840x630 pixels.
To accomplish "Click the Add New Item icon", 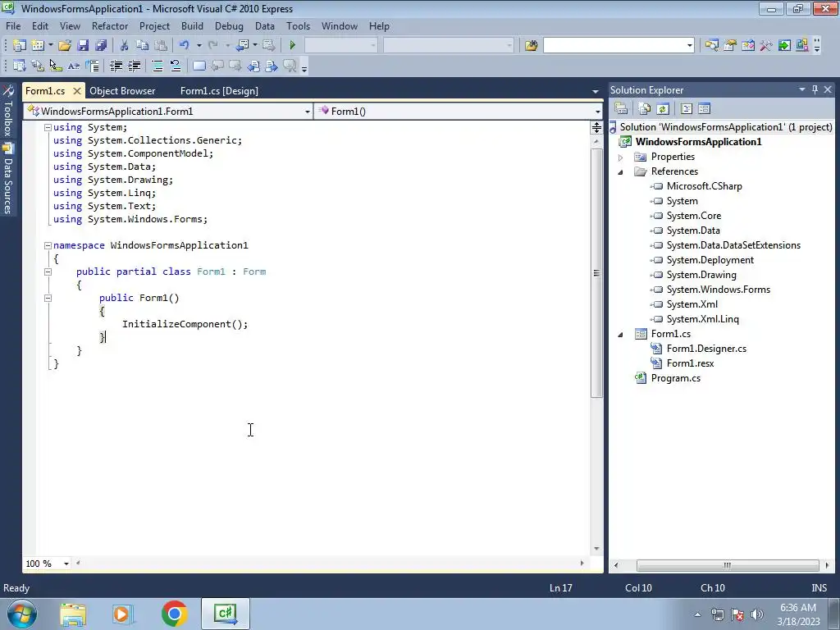I will tap(38, 46).
